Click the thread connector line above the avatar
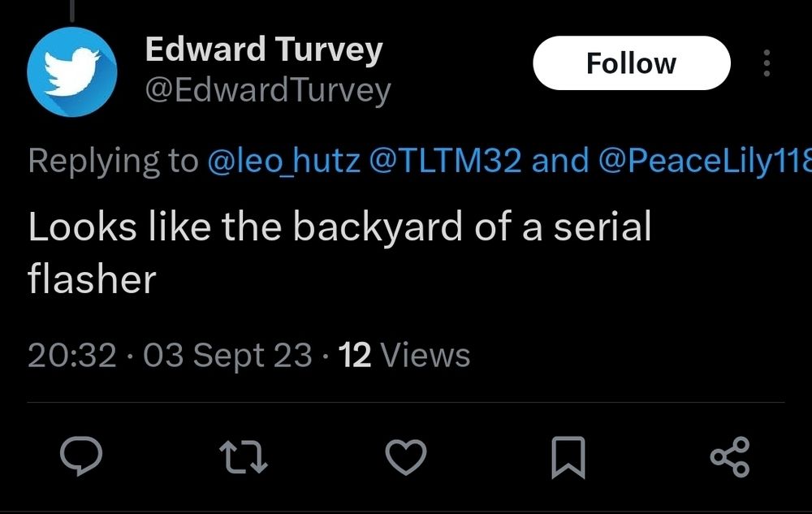The height and width of the screenshot is (514, 812). [x=71, y=10]
